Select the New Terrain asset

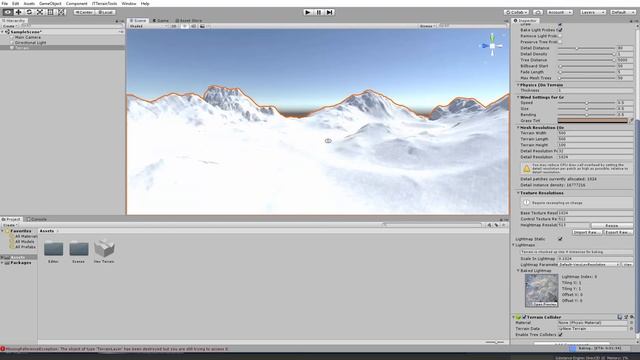coord(104,249)
